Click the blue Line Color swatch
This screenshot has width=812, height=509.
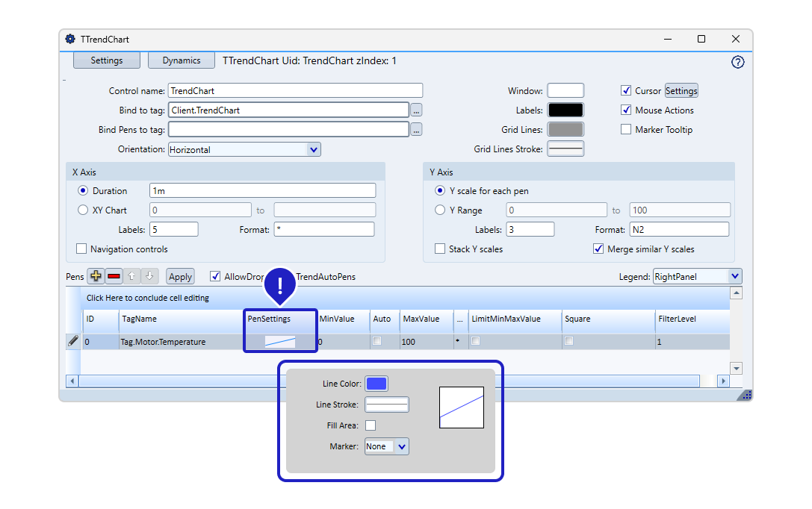point(376,384)
